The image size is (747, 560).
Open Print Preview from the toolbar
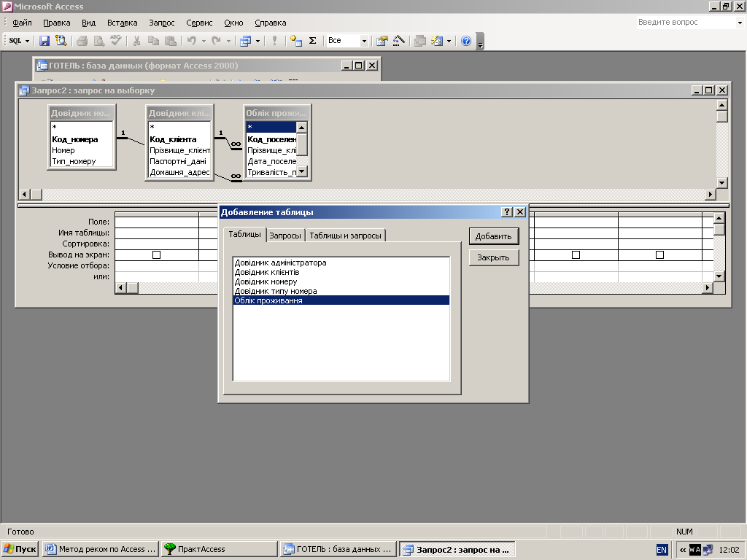pos(99,41)
